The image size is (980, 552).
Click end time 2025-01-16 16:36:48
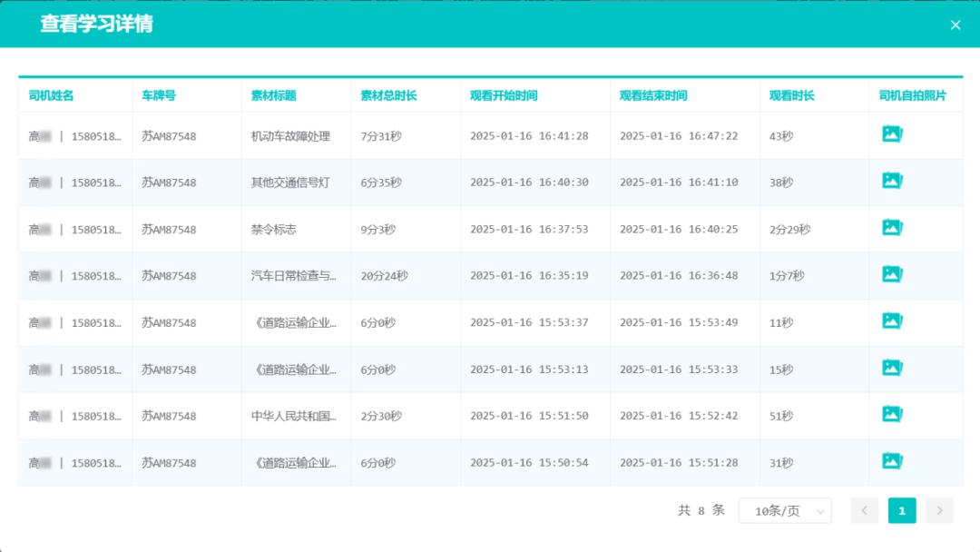(679, 275)
